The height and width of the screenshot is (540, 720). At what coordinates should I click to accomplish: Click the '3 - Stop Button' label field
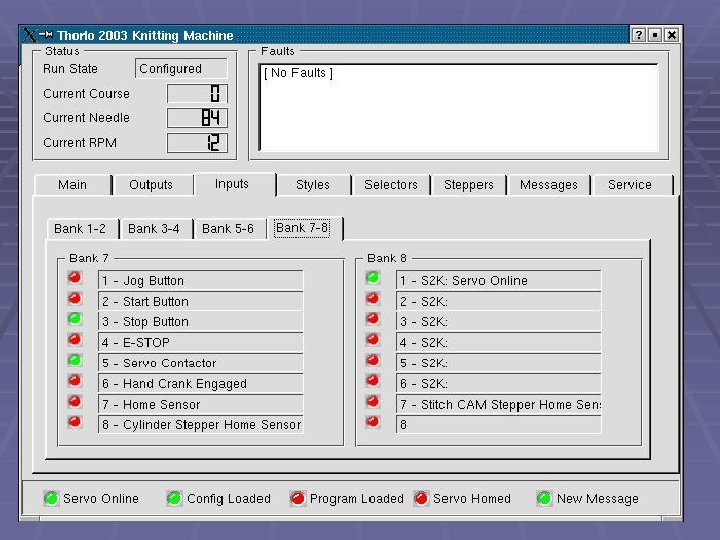(x=201, y=321)
